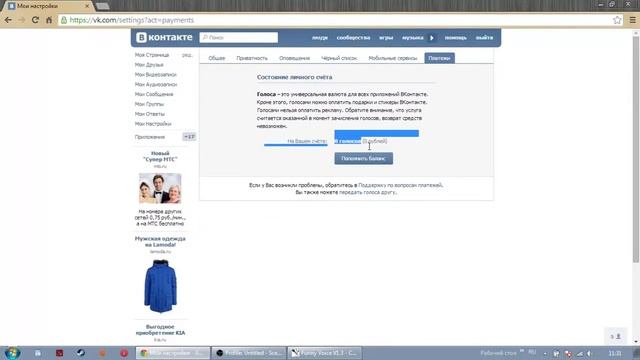Click the VK search field (Поиск)
Image resolution: width=640 pixels, height=360 pixels.
[x=239, y=37]
